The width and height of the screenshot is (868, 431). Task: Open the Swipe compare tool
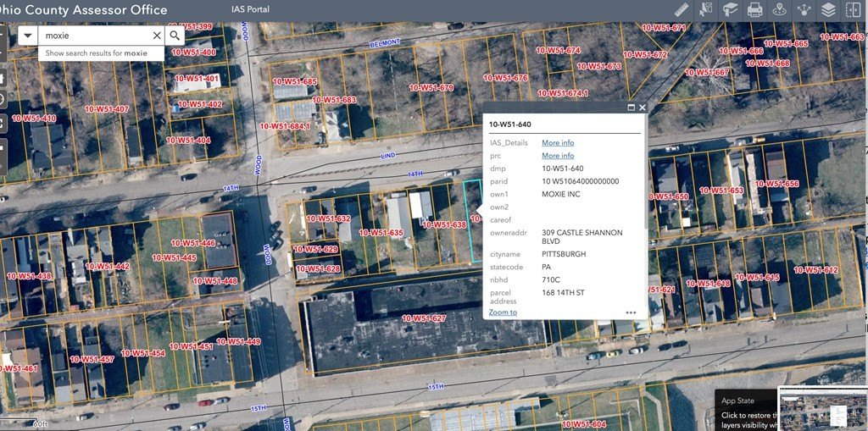click(x=853, y=10)
